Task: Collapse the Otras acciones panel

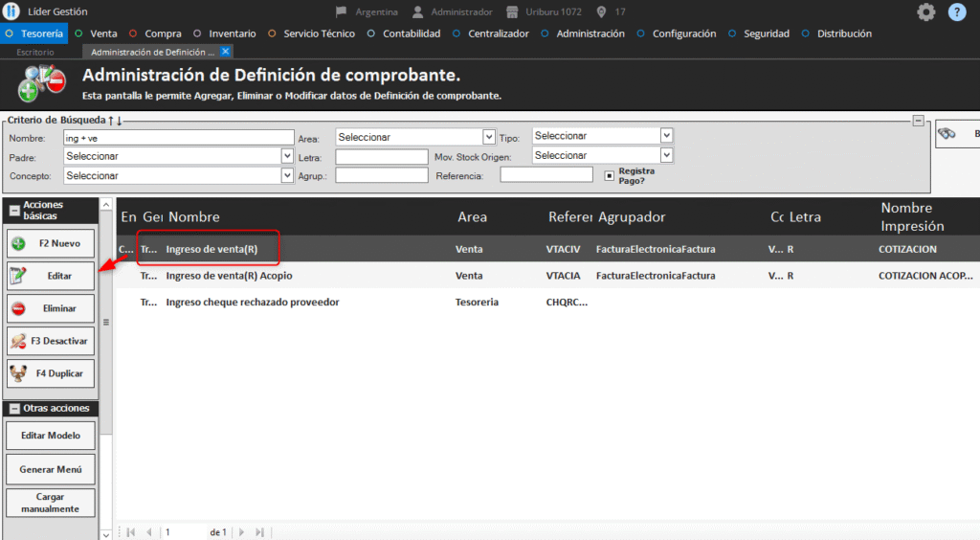Action: click(14, 409)
